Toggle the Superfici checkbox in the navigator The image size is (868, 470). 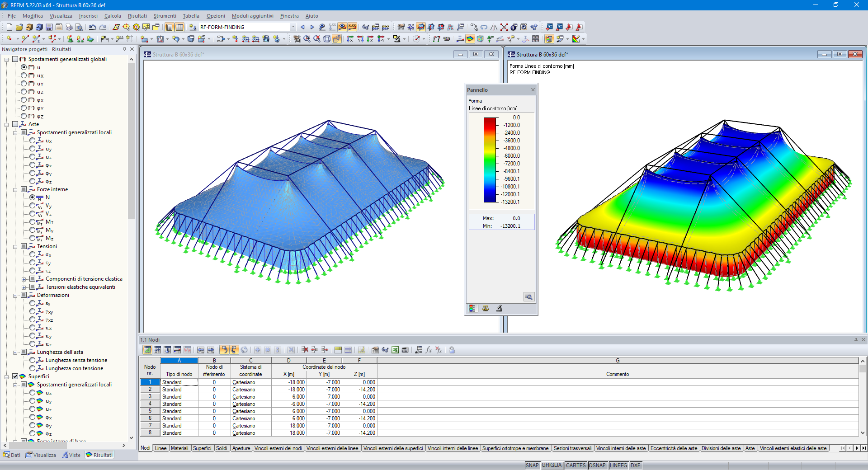coord(16,376)
